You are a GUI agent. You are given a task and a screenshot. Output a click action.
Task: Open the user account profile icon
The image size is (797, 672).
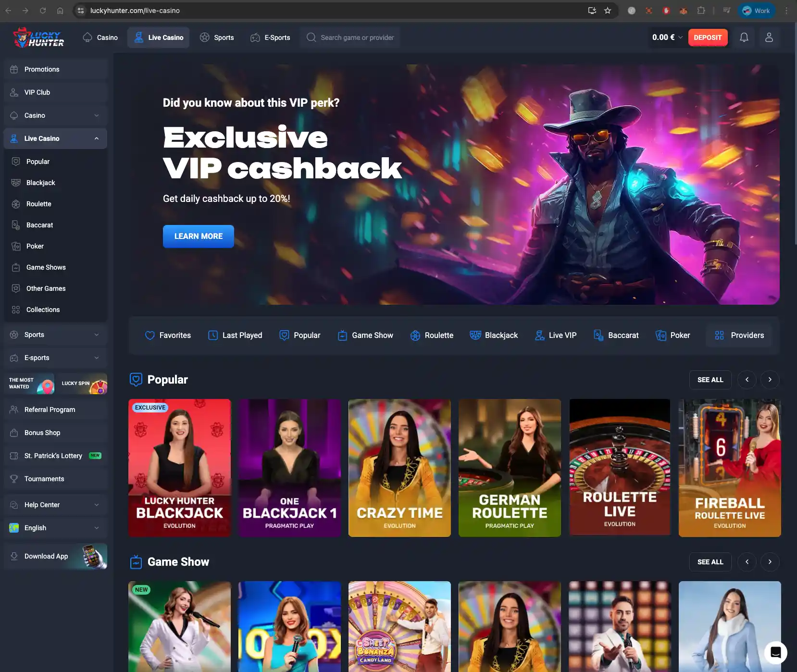click(769, 37)
